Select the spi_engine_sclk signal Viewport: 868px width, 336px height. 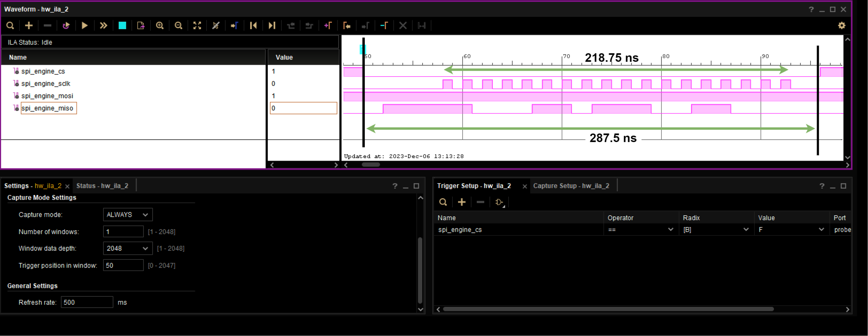pyautogui.click(x=46, y=83)
